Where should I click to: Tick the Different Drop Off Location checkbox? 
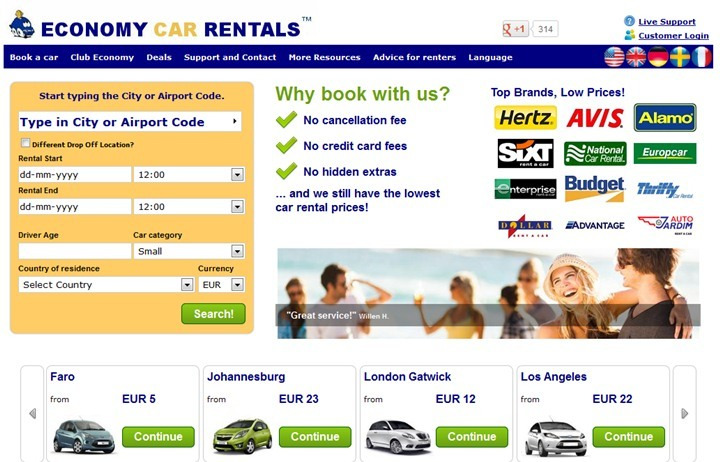[25, 143]
